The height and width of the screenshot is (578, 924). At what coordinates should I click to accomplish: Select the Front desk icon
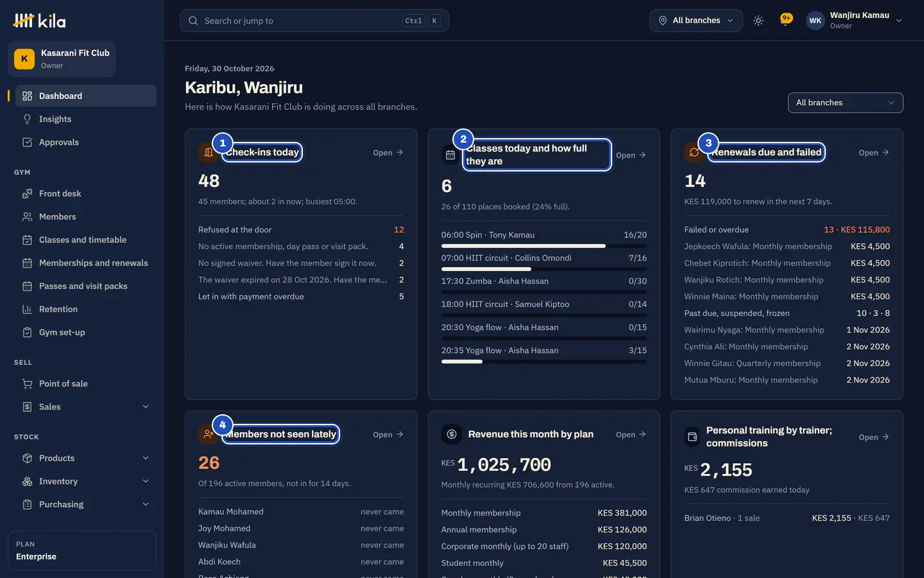(27, 193)
